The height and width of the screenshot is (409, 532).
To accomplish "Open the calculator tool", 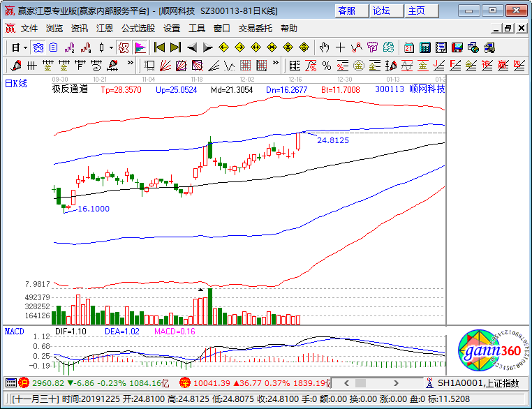I will point(424,48).
